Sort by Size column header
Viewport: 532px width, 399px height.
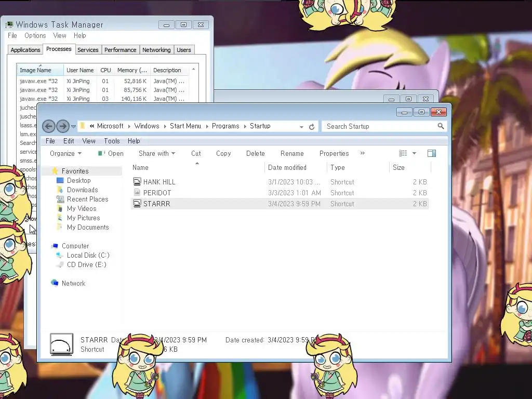pos(398,167)
